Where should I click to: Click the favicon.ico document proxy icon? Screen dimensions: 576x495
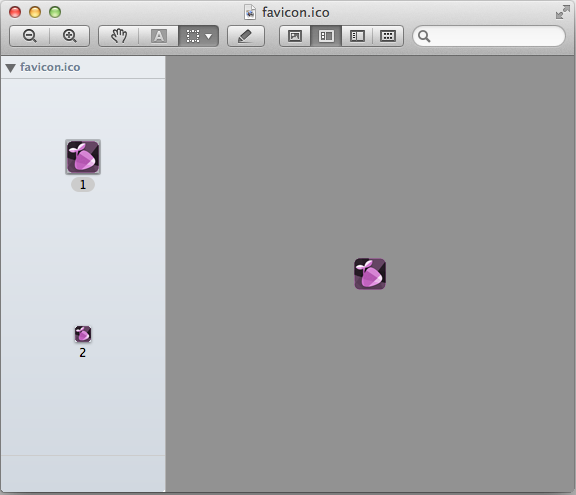pyautogui.click(x=250, y=12)
